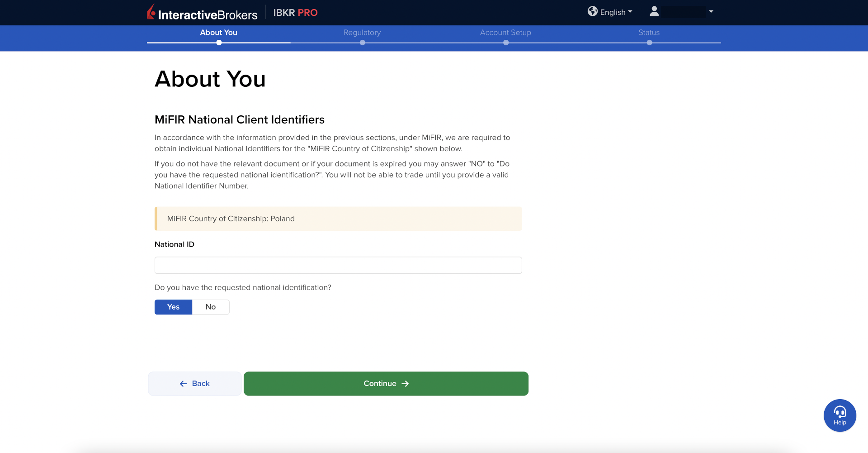868x453 pixels.
Task: Go to the Status tab
Action: (x=649, y=33)
